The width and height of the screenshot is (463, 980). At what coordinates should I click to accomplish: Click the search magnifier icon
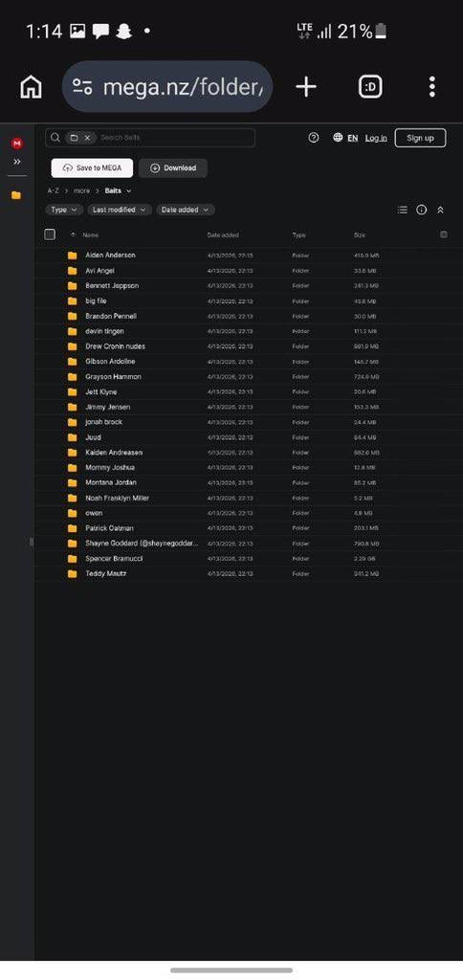(x=55, y=138)
